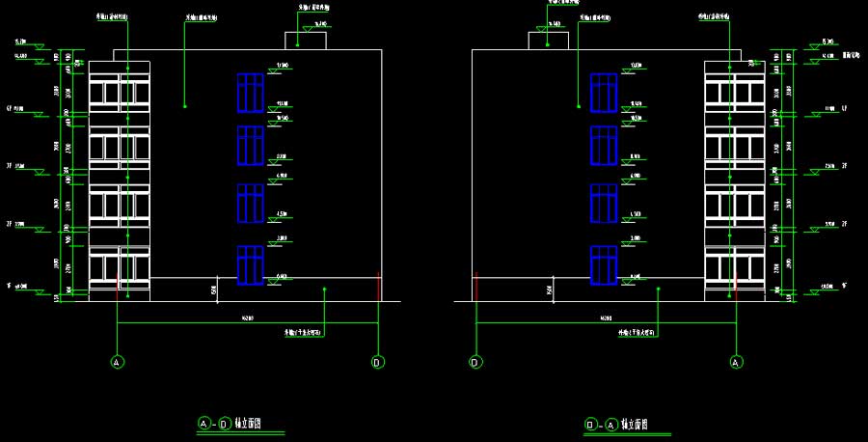
Task: Click main wall material note above A-D elevation
Action: (201, 17)
